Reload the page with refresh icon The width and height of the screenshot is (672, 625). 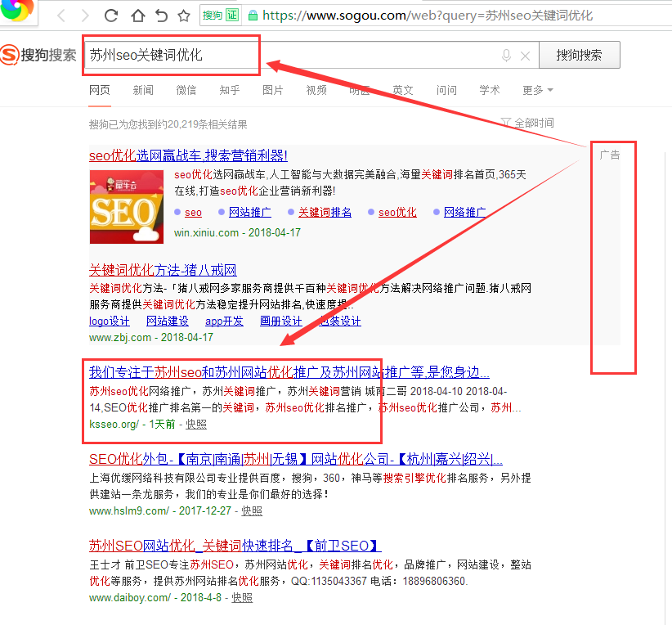click(x=111, y=16)
